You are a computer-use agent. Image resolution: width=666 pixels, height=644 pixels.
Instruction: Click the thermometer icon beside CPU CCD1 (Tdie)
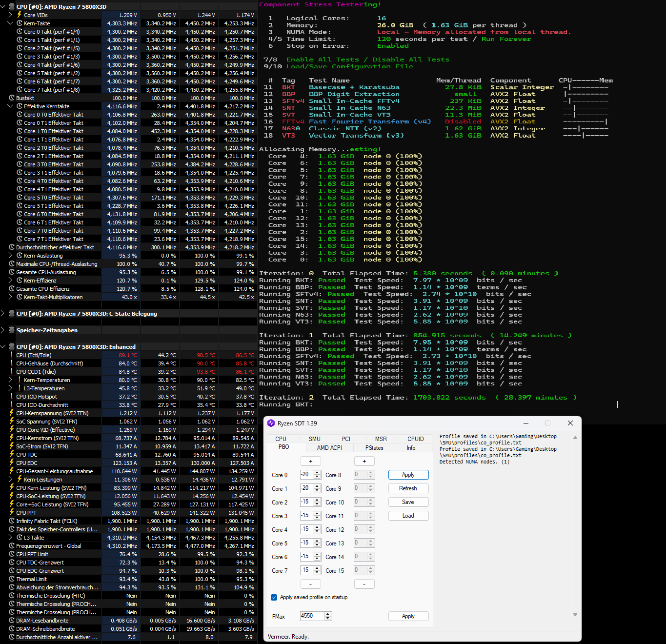(x=12, y=371)
